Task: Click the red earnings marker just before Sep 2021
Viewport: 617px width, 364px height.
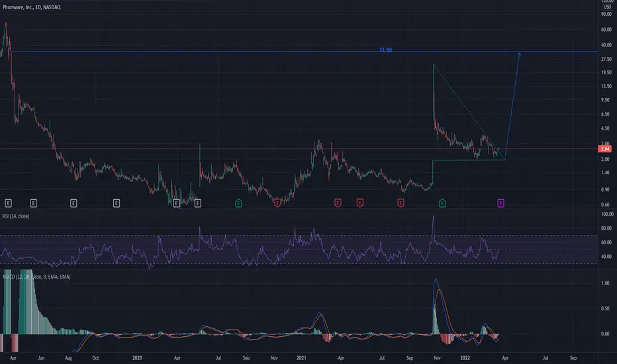Action: [401, 203]
